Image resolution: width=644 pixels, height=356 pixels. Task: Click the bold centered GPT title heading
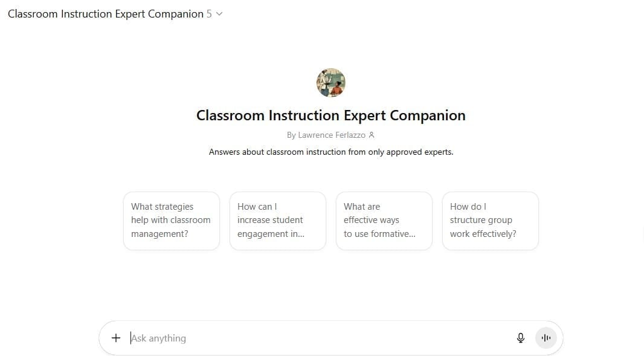click(331, 115)
